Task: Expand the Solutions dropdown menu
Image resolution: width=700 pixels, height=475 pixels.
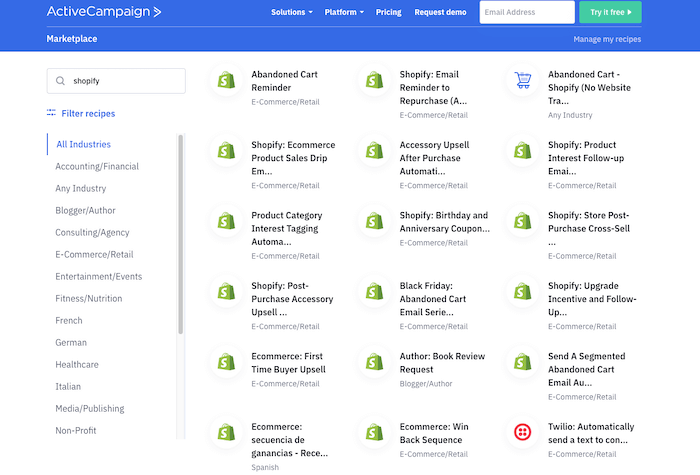Action: [291, 12]
